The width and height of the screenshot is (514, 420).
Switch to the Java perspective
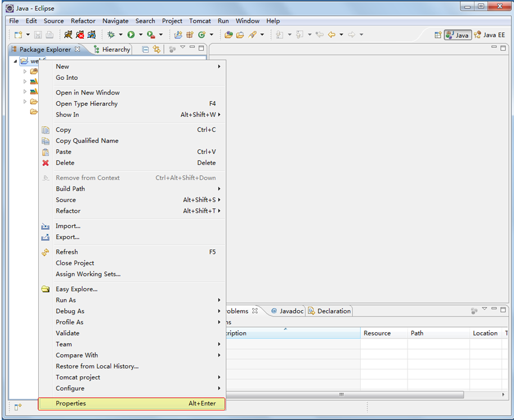458,35
